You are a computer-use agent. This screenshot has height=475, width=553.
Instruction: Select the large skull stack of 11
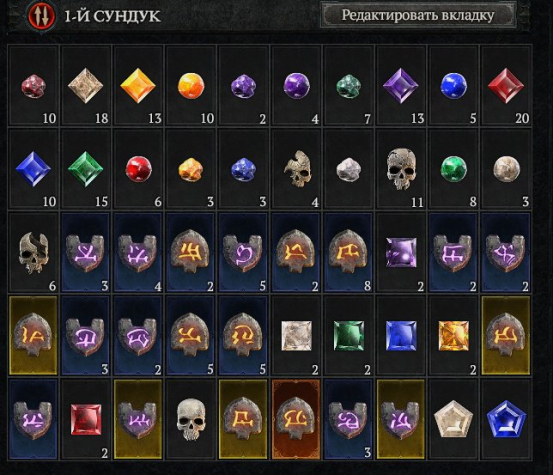pyautogui.click(x=401, y=169)
